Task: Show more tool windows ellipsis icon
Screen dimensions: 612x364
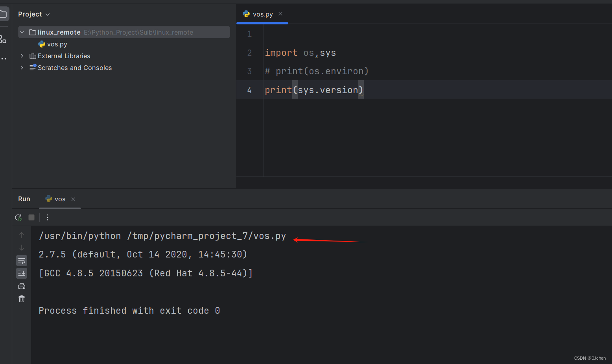Action: click(x=4, y=59)
